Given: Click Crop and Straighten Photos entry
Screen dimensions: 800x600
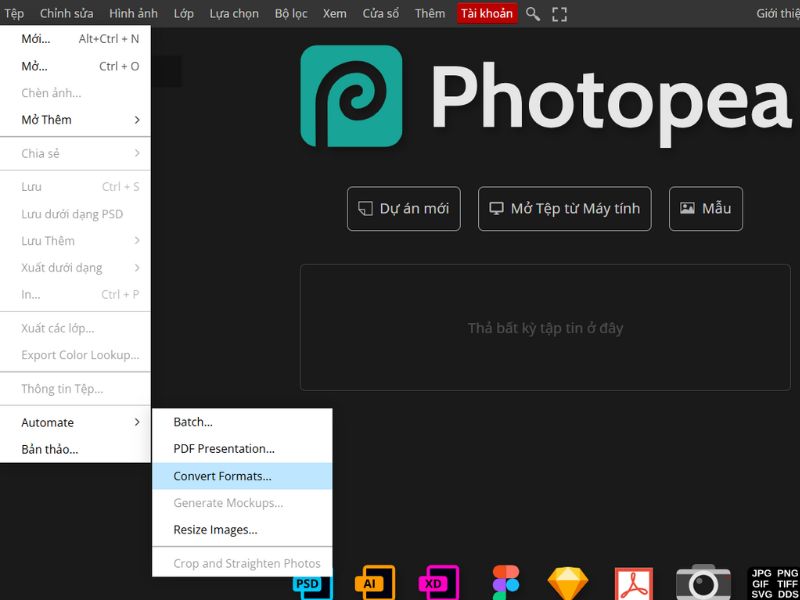Looking at the screenshot, I should pos(242,563).
